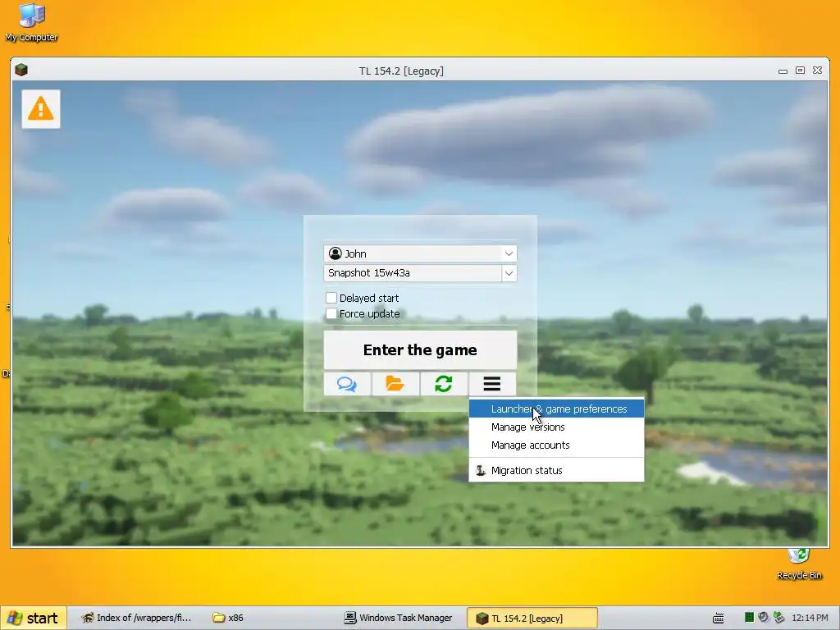
Task: Switch to Windows Task Manager taskbar item
Action: coord(399,619)
